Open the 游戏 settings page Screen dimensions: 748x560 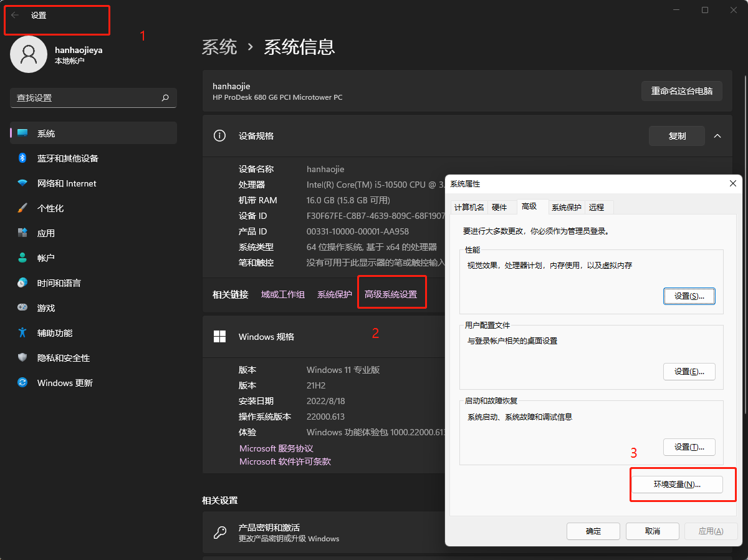click(x=93, y=308)
